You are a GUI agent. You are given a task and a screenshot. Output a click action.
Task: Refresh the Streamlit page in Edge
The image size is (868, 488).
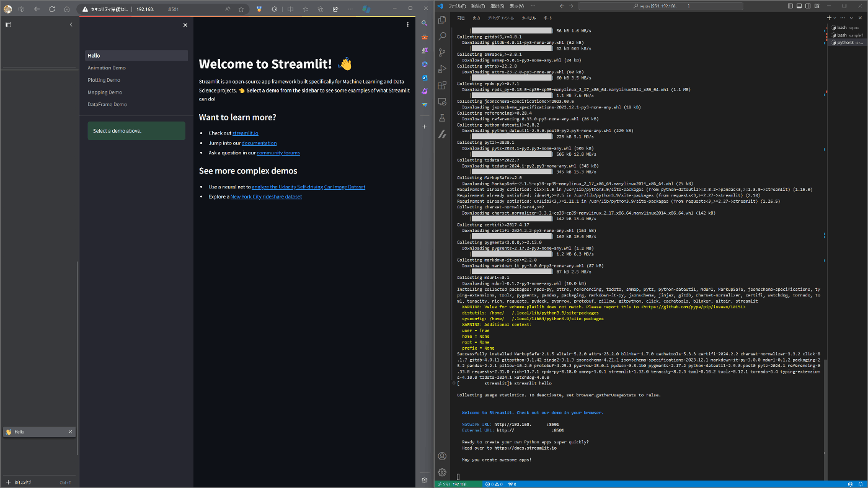[x=52, y=9]
